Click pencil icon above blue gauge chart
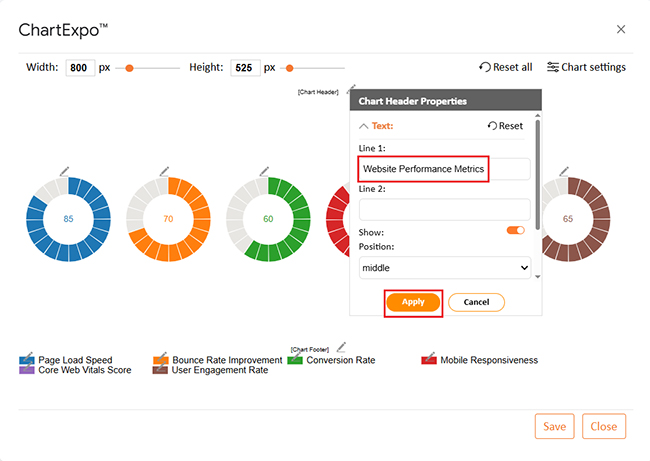 click(65, 170)
